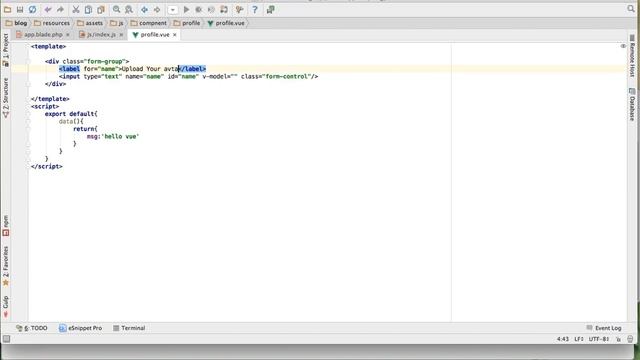This screenshot has width=640, height=360.
Task: Click the listen for debug connections icon
Action: pos(224,9)
